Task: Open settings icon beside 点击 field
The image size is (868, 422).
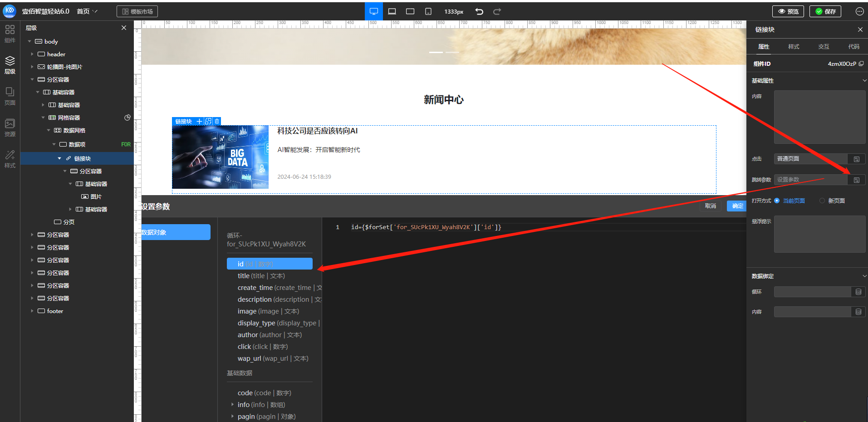Action: click(x=857, y=159)
